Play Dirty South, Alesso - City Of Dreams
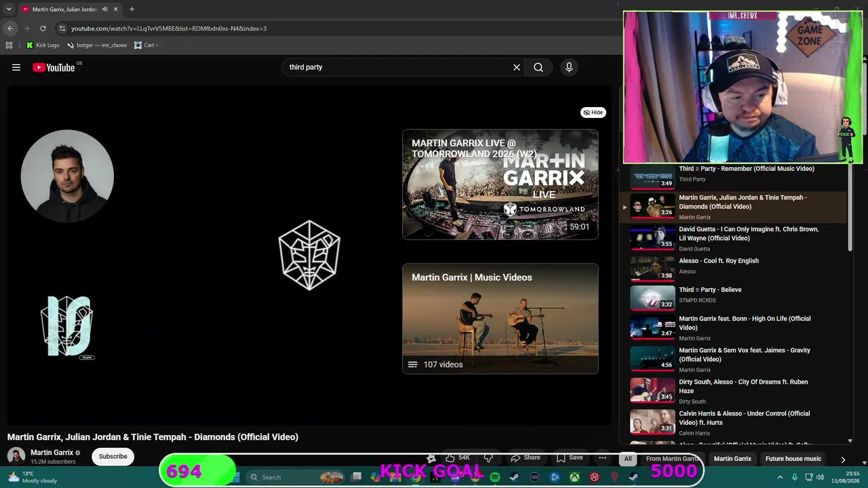 [x=734, y=391]
